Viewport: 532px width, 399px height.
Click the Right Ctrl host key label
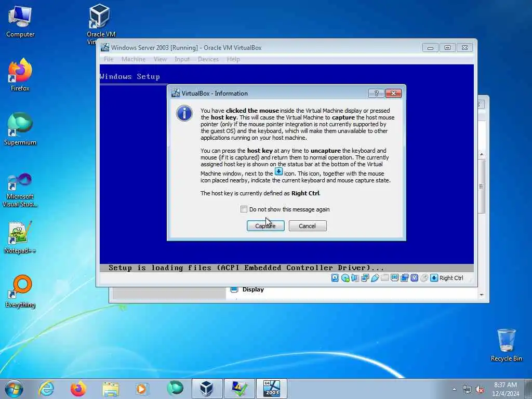tap(451, 278)
